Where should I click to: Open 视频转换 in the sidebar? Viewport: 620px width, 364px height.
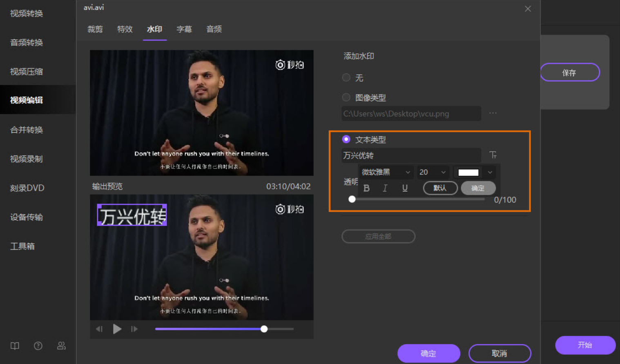click(x=27, y=13)
